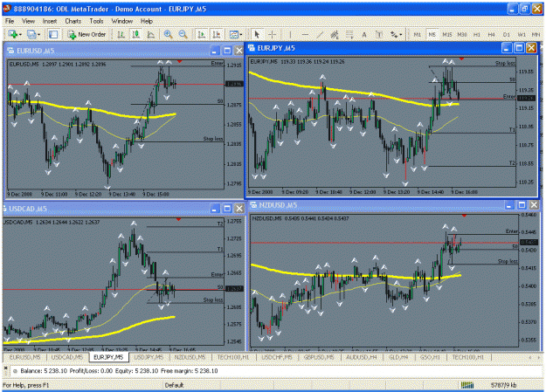Viewport: 546px width, 392px height.
Task: Click the connection status bars indicator
Action: (x=467, y=385)
